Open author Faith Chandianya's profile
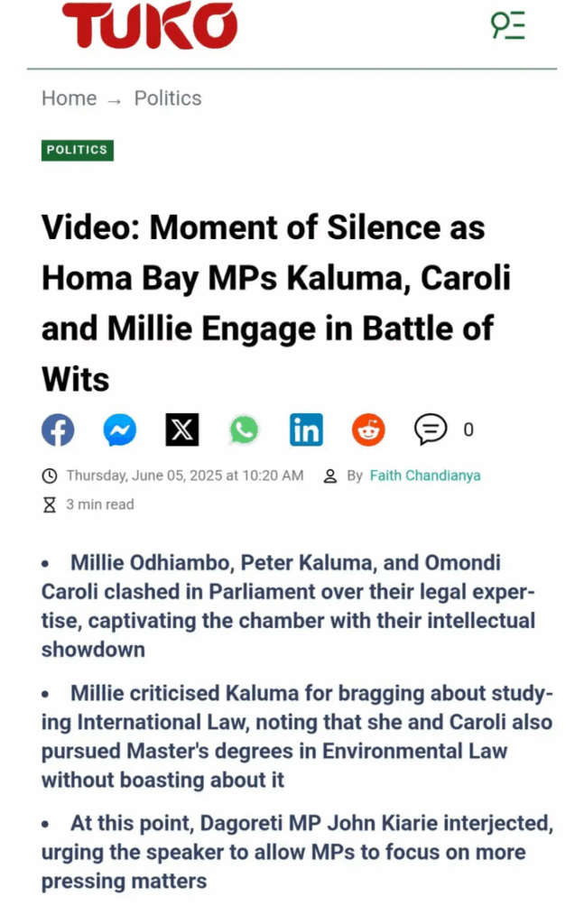Screen dimensions: 584x924 click(425, 476)
